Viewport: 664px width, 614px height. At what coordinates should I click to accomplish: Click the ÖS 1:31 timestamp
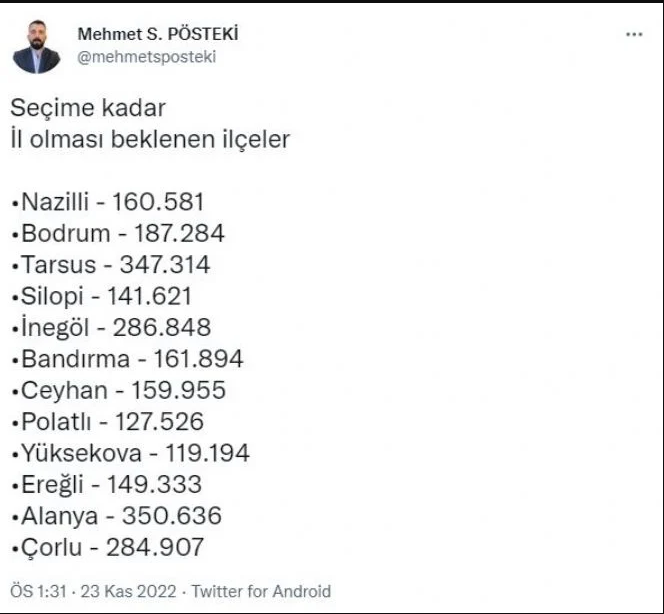[x=38, y=591]
